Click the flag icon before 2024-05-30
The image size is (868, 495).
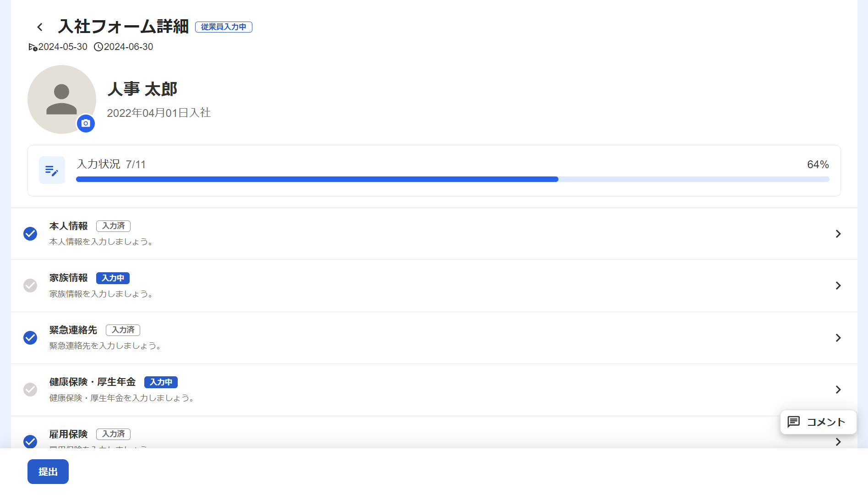[x=33, y=47]
